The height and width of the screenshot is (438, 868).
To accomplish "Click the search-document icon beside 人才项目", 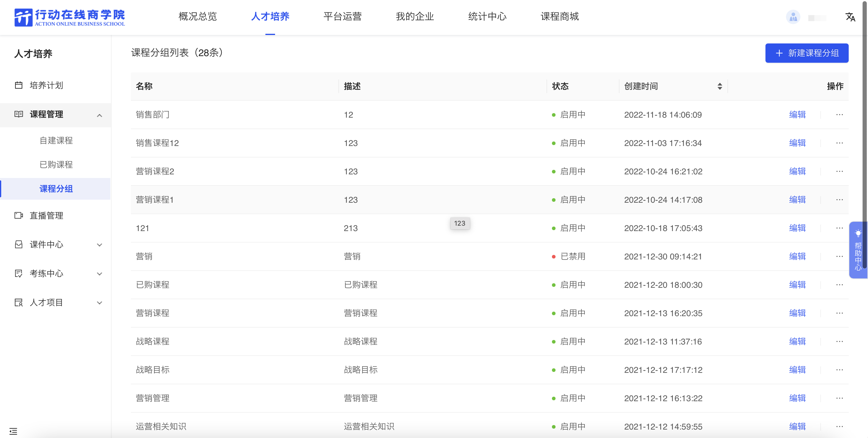I will (19, 302).
